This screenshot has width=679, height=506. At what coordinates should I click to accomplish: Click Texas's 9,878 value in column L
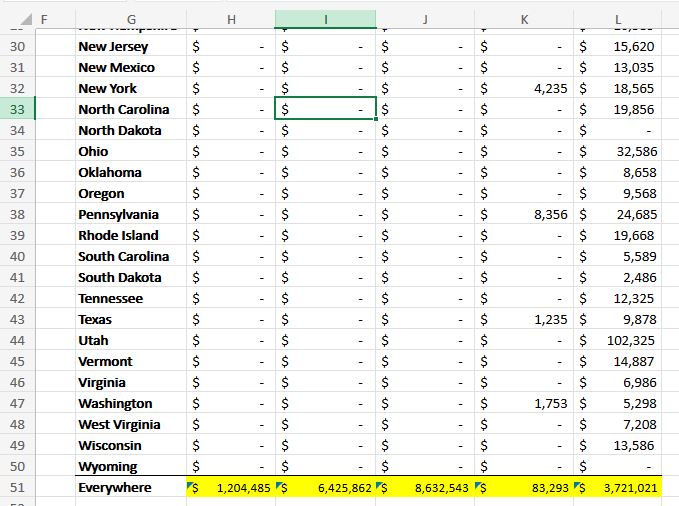618,319
